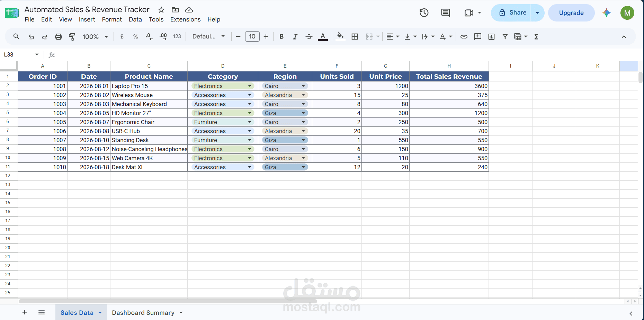
Task: Click the Redo arrow icon
Action: click(x=45, y=37)
